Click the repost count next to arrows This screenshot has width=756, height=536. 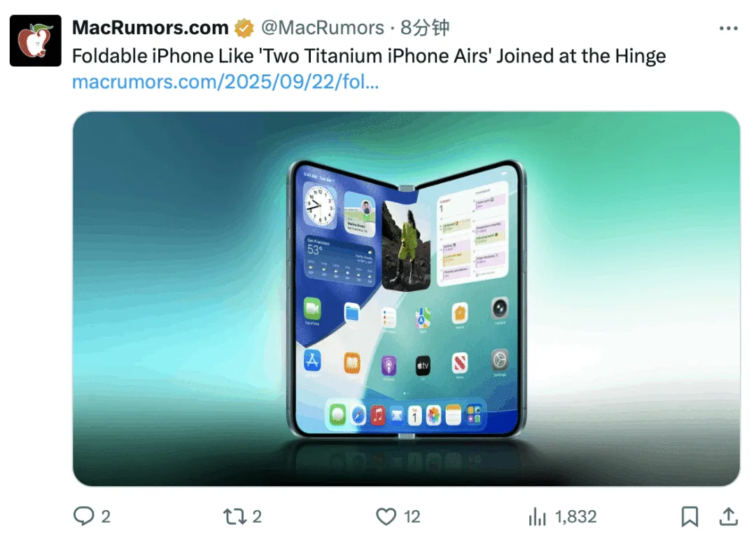coord(257,516)
